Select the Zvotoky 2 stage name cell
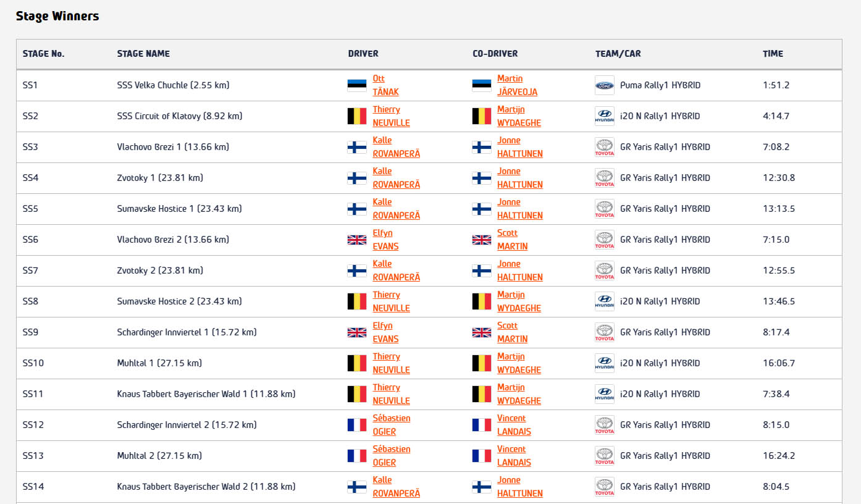The image size is (861, 504). [x=160, y=271]
